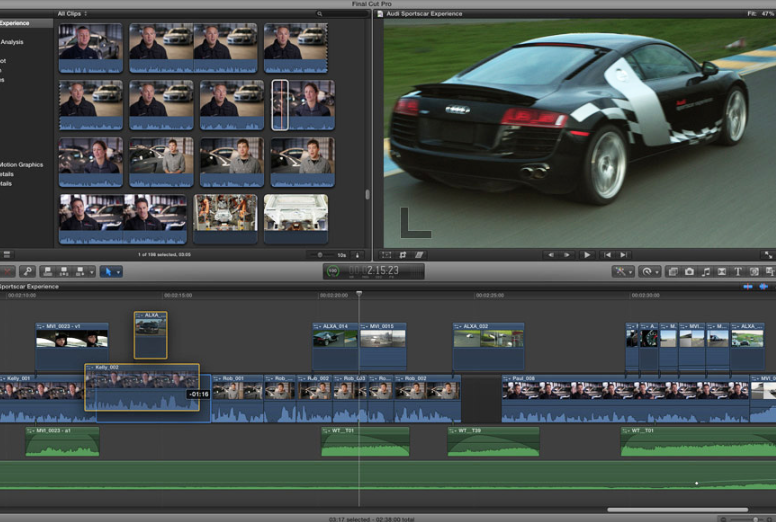Toggle audio skimming in timeline
This screenshot has height=522, width=776.
[x=764, y=286]
